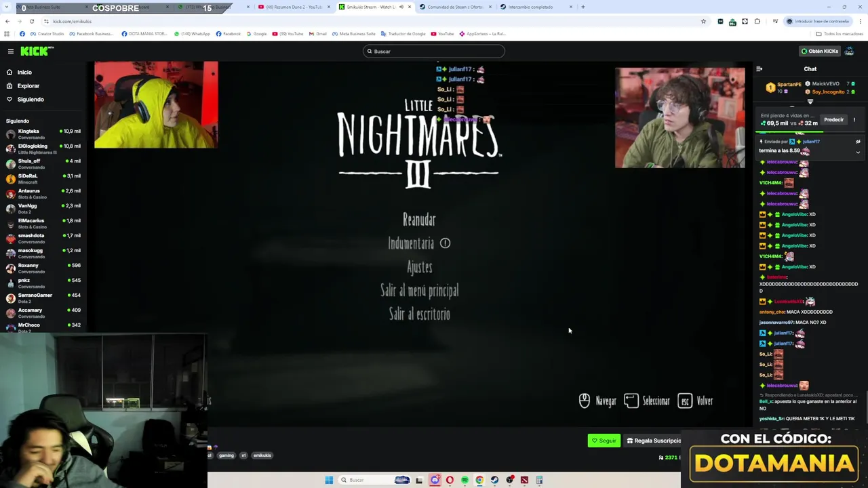Open SiDeRaL channel in following list
The height and width of the screenshot is (488, 868).
point(43,178)
